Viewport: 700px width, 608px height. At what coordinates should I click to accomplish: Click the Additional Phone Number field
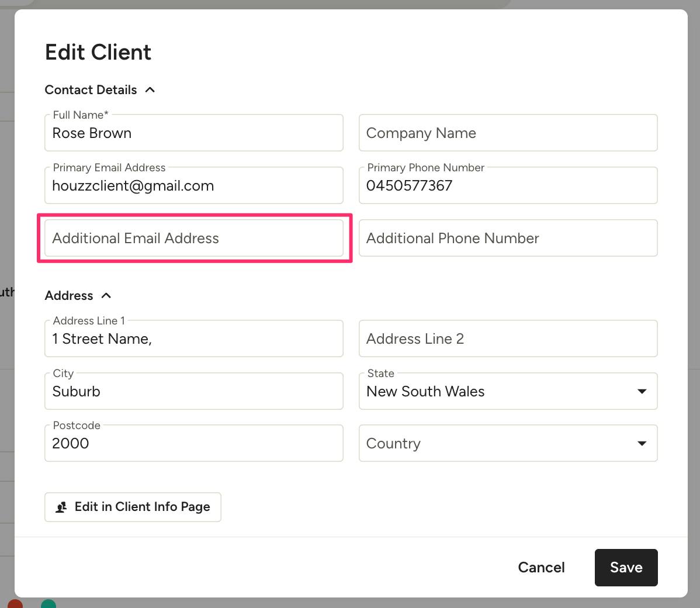tap(508, 238)
